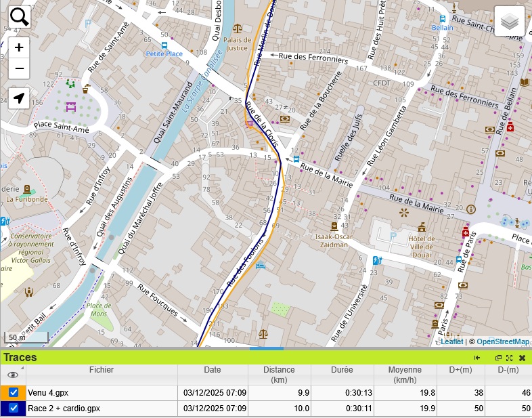
Task: Expand the Traces panel to fullscreen
Action: pyautogui.click(x=510, y=358)
